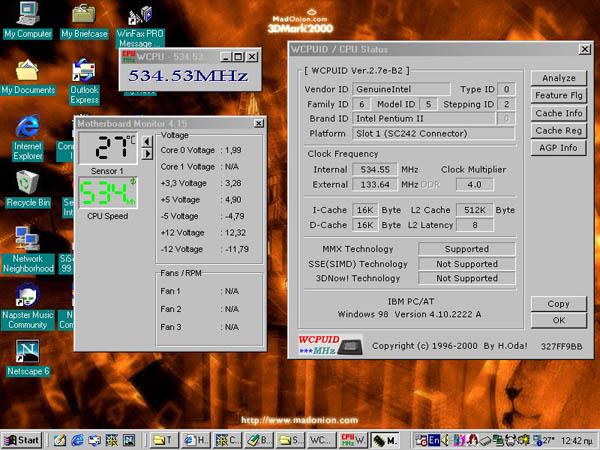Open Cache Info in WCPUID

(559, 113)
